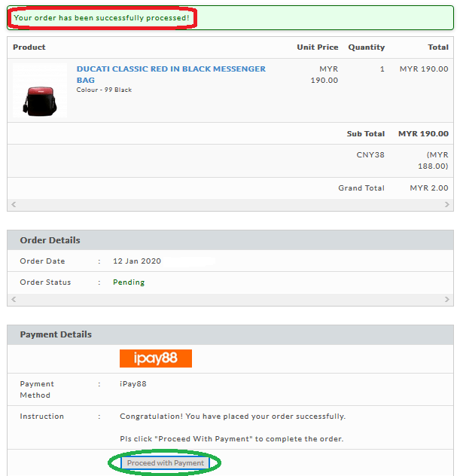Click left scroll arrow under product table
463x476 pixels.
(13, 205)
